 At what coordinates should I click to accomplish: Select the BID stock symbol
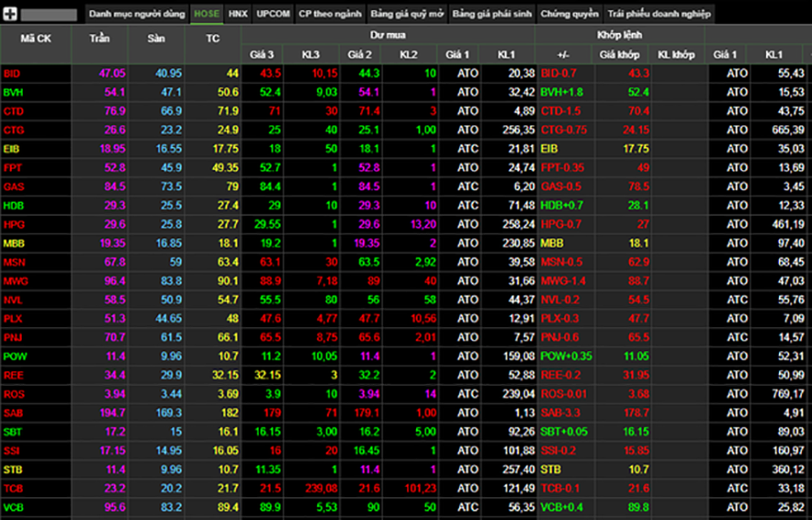click(12, 72)
